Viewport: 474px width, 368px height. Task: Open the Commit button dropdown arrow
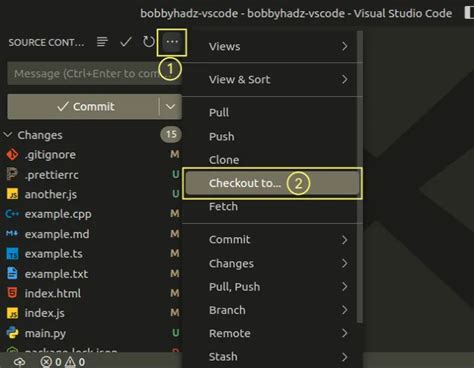[x=171, y=107]
